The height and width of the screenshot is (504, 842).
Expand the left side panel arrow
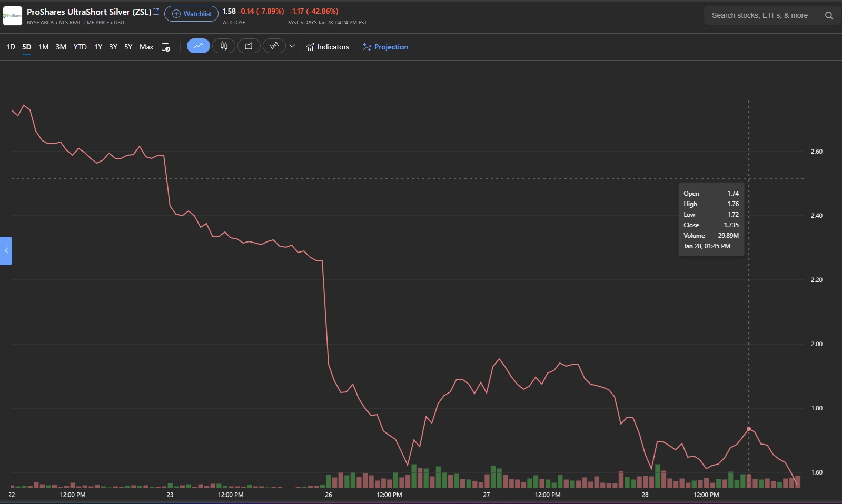pos(6,251)
